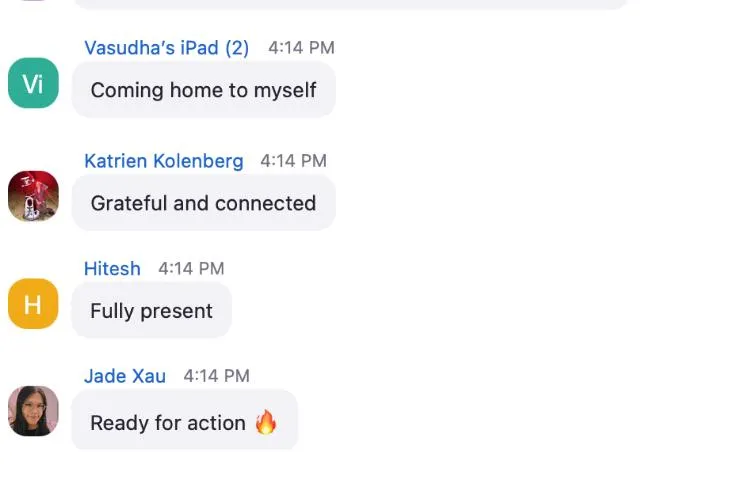750x500 pixels.
Task: Click the 'Ready for action' message text
Action: click(167, 423)
